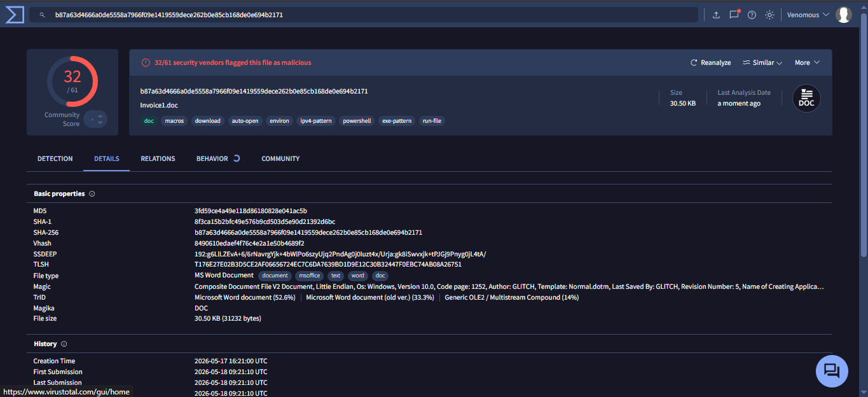The height and width of the screenshot is (397, 868).
Task: Open the RELATIONS tab
Action: (158, 158)
